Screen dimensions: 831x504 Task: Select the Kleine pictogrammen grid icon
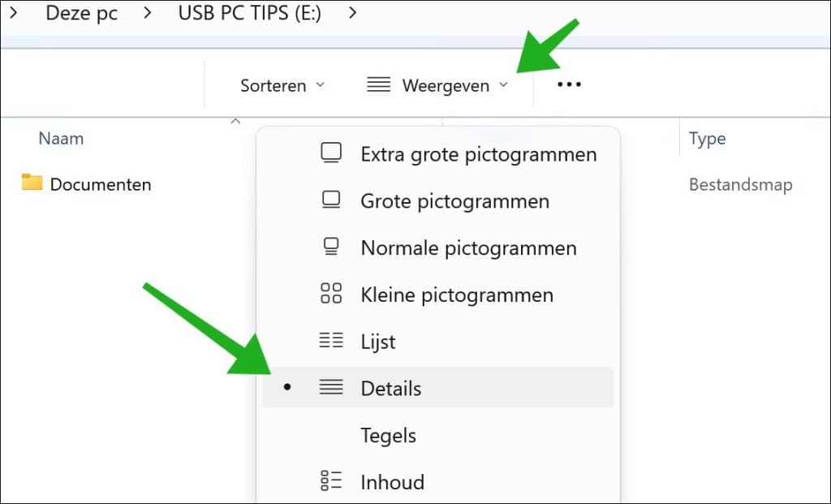pos(331,293)
